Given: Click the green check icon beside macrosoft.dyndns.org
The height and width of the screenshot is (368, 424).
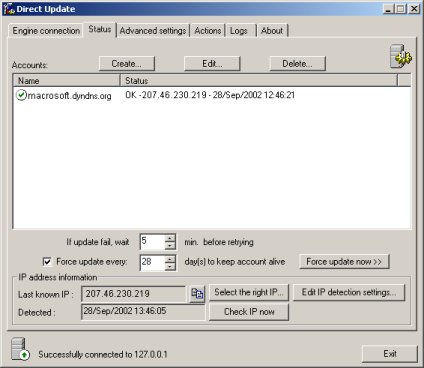Looking at the screenshot, I should tap(21, 95).
